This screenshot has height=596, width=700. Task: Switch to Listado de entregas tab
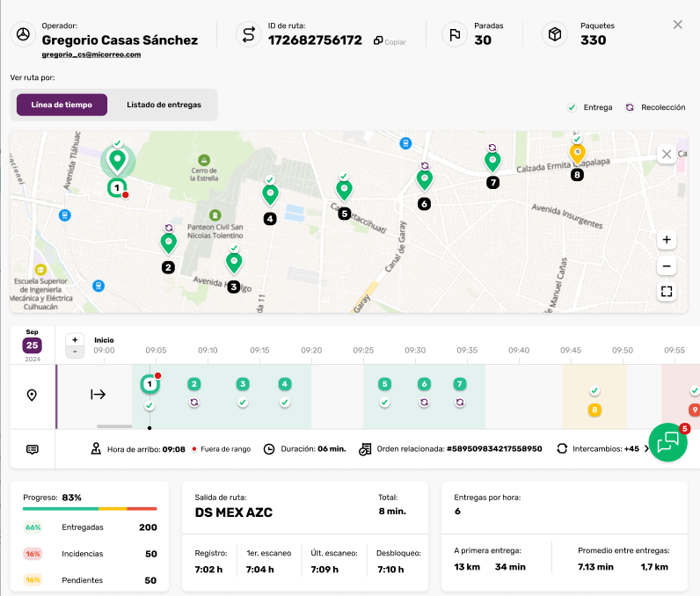pyautogui.click(x=164, y=105)
